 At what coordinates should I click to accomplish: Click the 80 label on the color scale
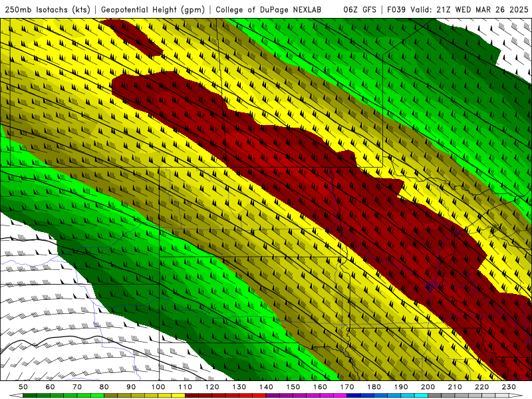pos(104,387)
